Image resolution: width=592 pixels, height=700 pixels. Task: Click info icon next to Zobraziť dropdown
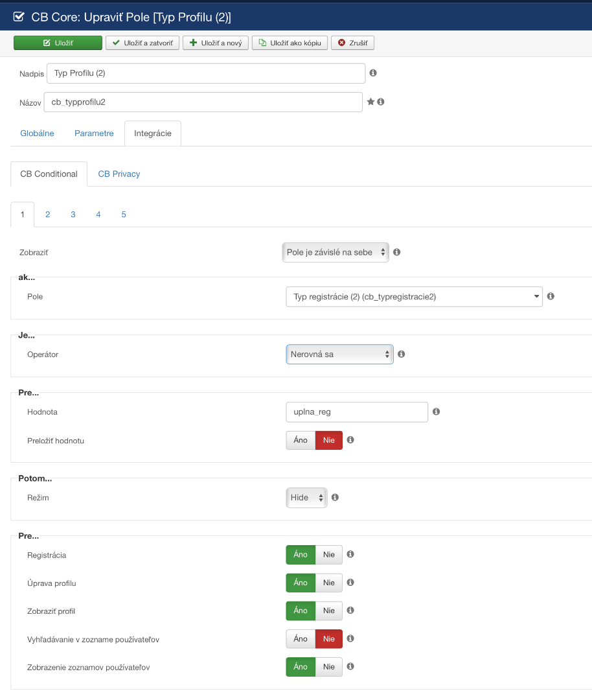tap(396, 252)
